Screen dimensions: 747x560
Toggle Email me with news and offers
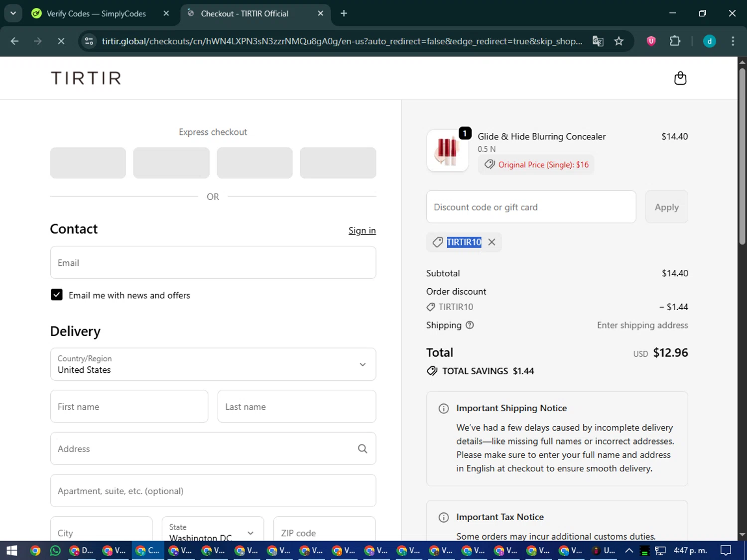pyautogui.click(x=57, y=295)
